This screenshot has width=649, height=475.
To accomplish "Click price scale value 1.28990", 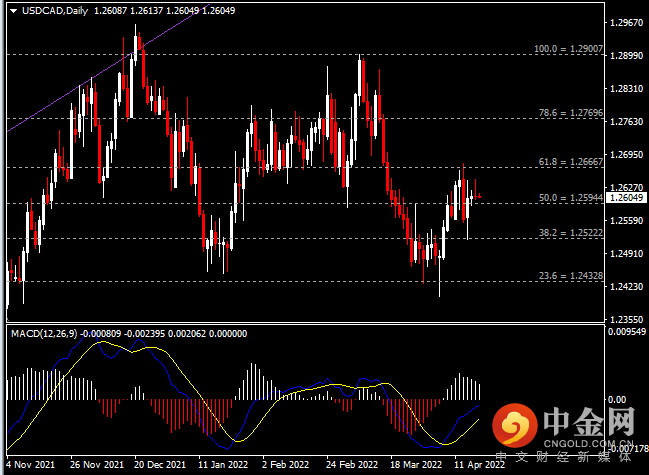I will pyautogui.click(x=627, y=55).
